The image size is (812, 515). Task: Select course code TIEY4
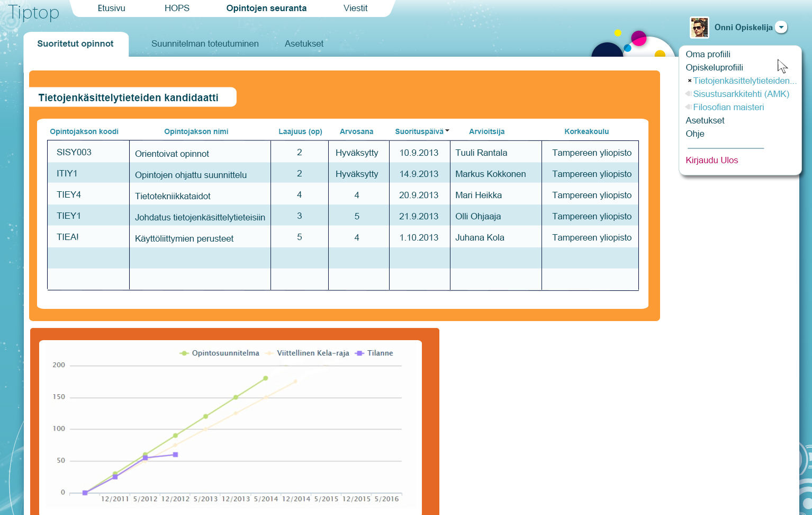tap(69, 194)
